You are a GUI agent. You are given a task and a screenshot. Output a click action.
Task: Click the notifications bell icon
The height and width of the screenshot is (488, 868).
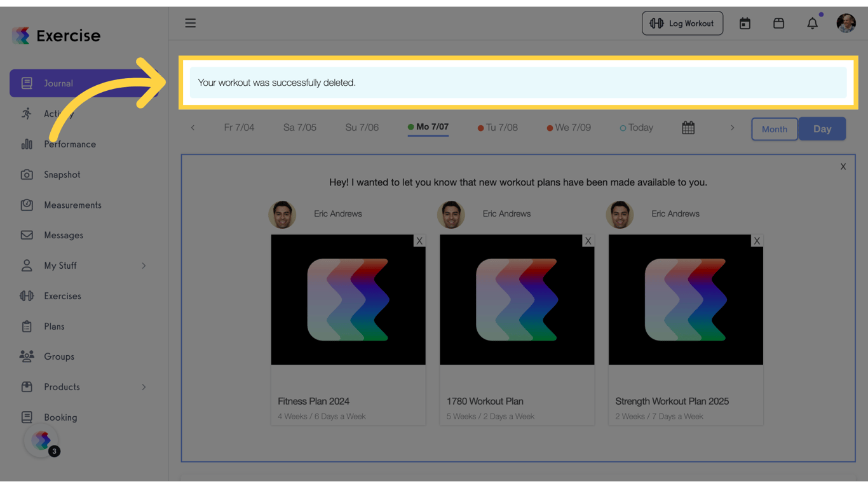(x=812, y=23)
